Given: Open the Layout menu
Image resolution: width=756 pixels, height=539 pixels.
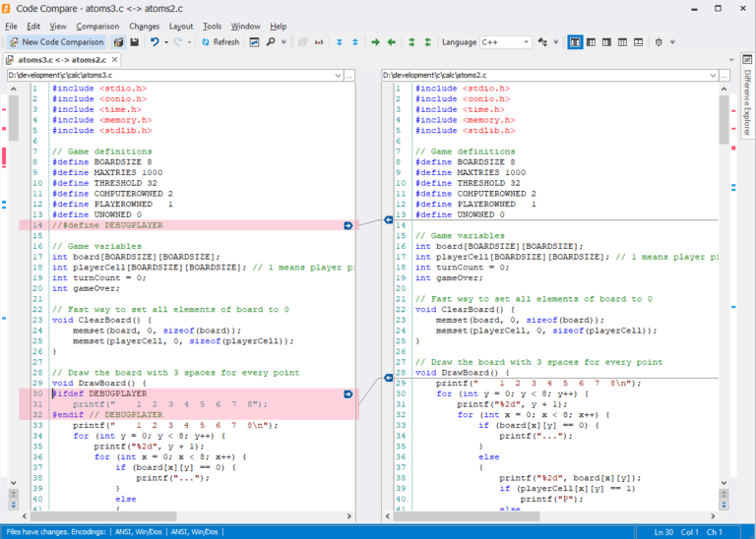Looking at the screenshot, I should pos(181,27).
